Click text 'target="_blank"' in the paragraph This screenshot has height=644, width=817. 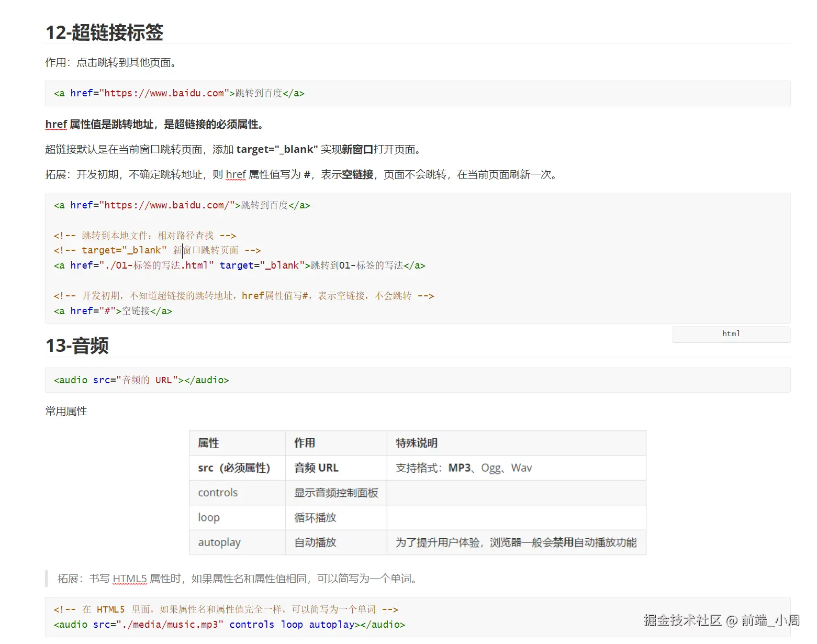coord(277,149)
